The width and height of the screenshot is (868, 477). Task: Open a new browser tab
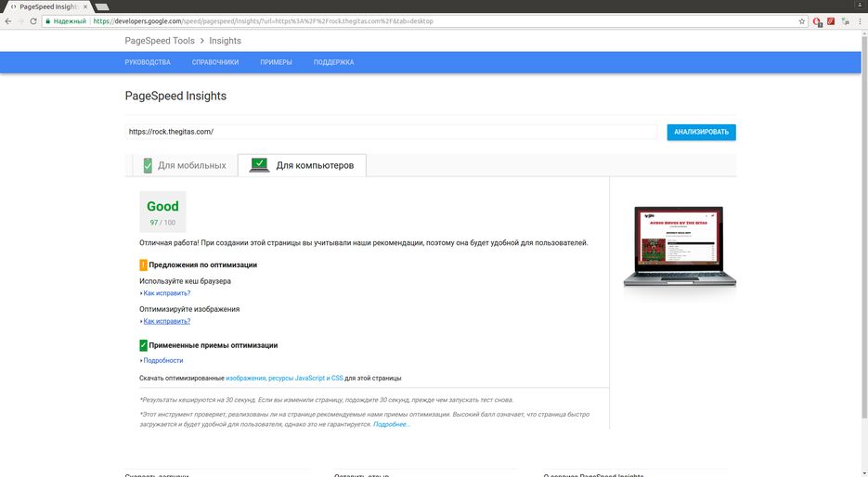[102, 6]
